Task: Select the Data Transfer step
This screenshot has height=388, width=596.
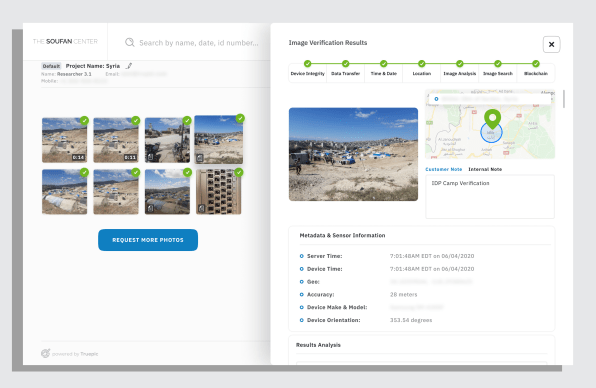Action: [x=346, y=73]
